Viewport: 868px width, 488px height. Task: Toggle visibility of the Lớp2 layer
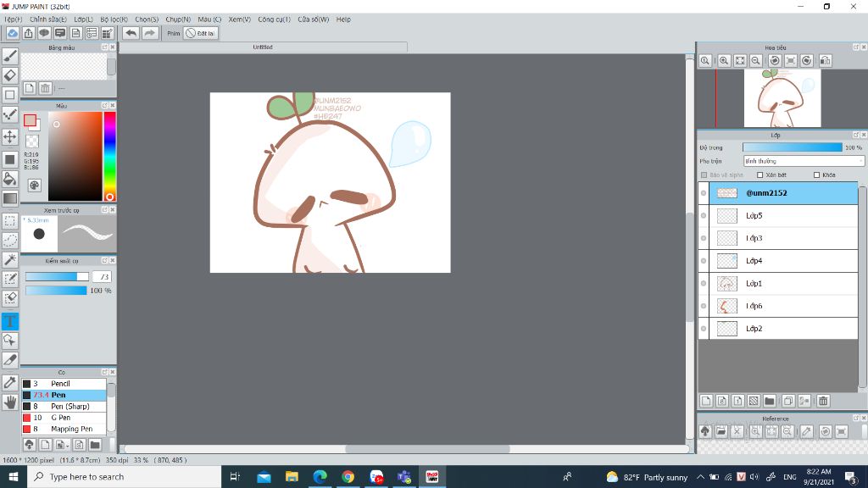coord(704,329)
